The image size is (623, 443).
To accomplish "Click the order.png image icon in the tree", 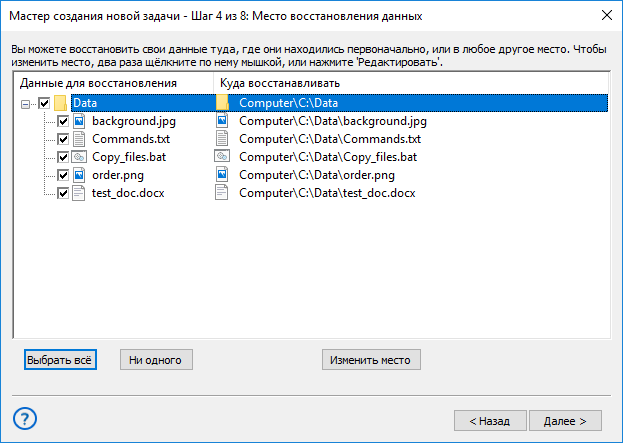I will pos(79,175).
